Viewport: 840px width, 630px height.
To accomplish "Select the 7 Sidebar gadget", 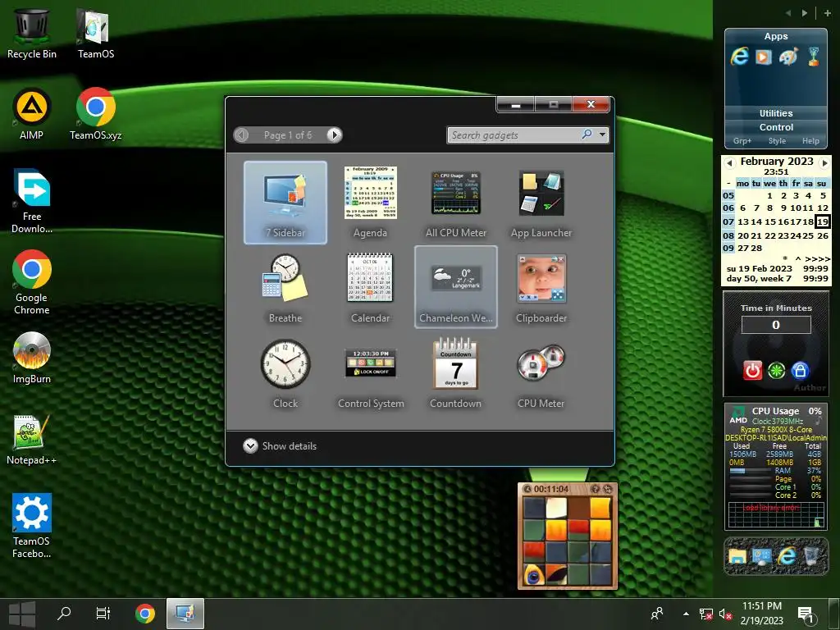I will click(285, 203).
